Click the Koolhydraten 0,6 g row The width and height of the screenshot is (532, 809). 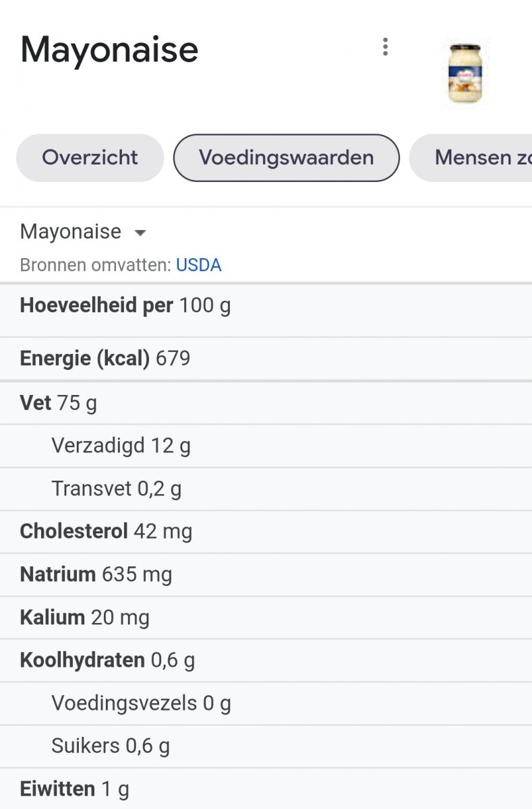pyautogui.click(x=107, y=660)
